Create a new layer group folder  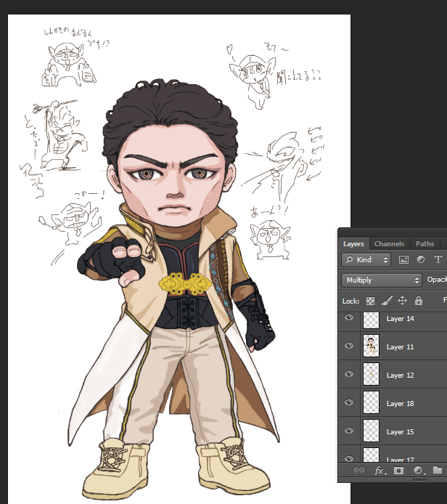pyautogui.click(x=437, y=471)
